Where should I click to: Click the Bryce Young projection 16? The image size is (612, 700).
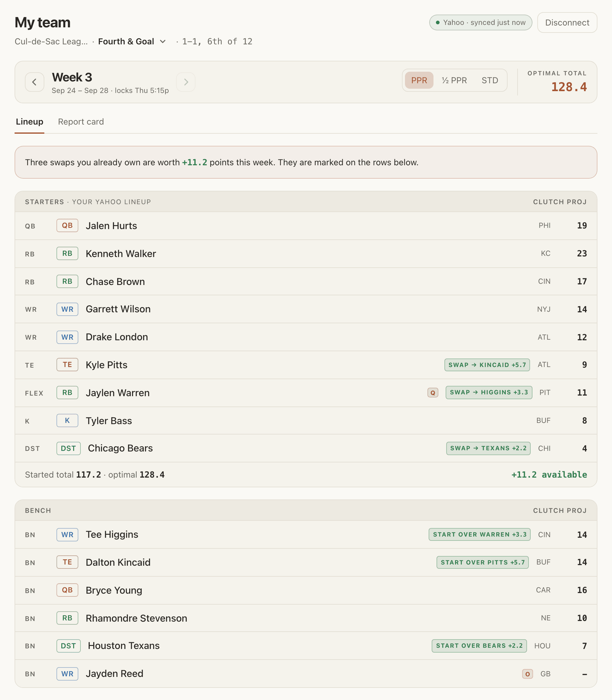pos(582,590)
